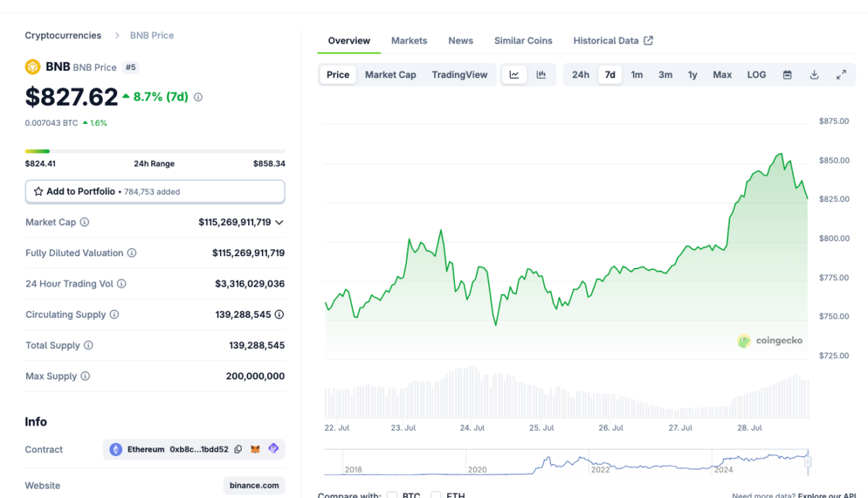Click the range handle on overview timeline
Image resolution: width=868 pixels, height=498 pixels.
point(809,462)
